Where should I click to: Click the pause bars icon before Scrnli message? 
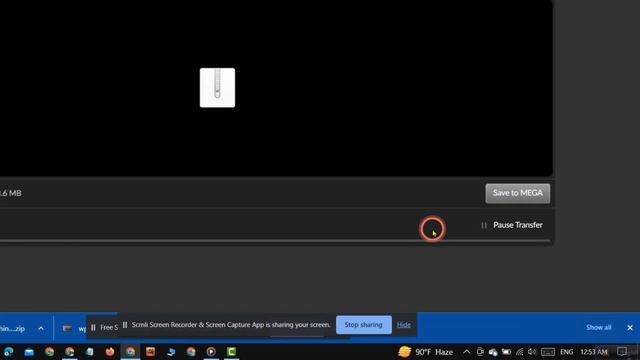click(x=125, y=325)
